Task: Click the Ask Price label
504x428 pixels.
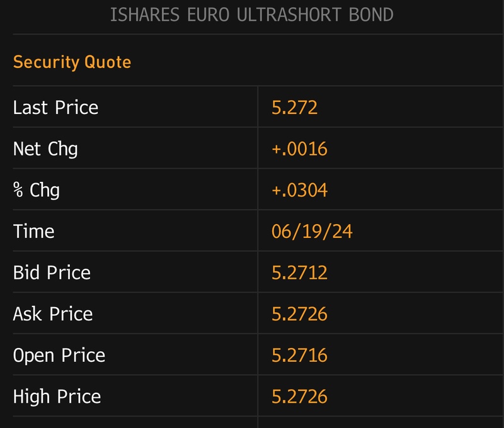Action: (52, 314)
